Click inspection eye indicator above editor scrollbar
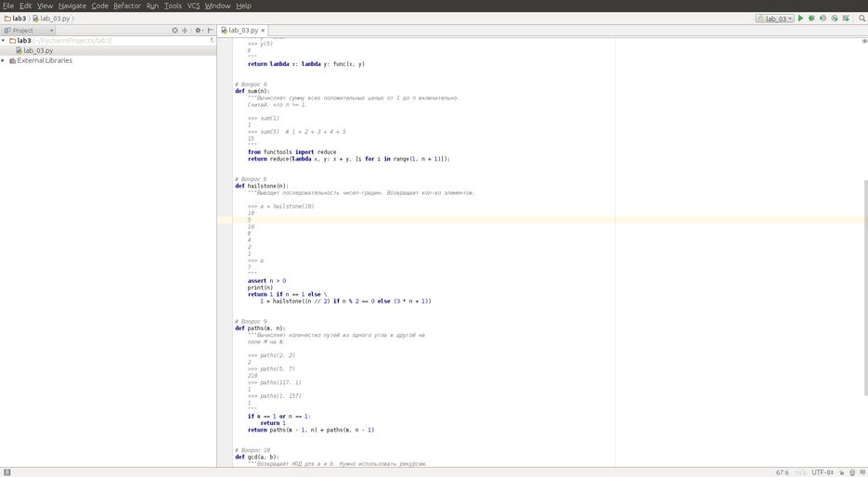Viewport: 868px width, 477px height. (x=864, y=41)
